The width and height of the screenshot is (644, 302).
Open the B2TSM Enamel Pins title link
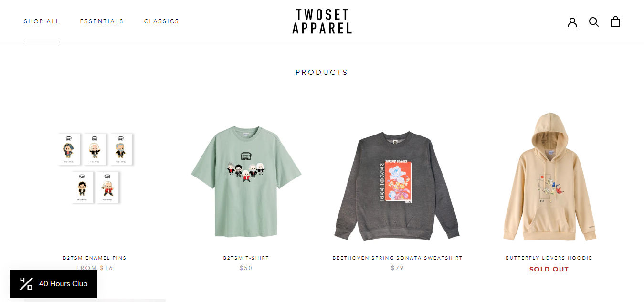click(95, 258)
